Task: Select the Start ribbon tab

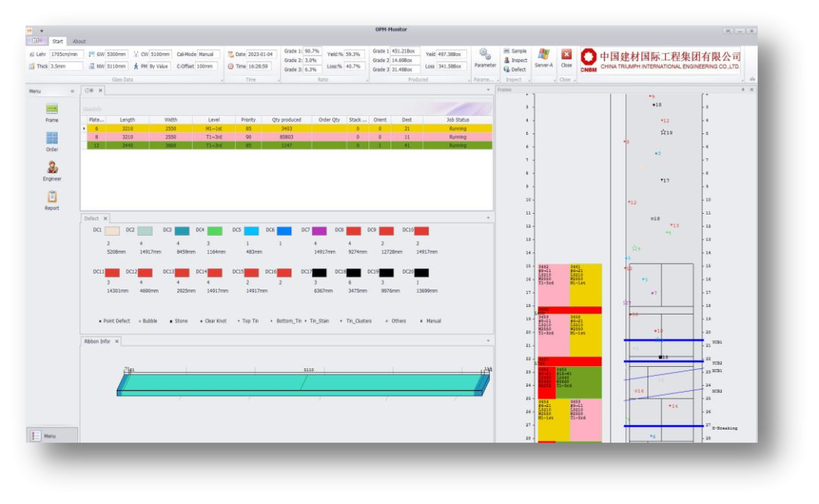Action: point(58,42)
